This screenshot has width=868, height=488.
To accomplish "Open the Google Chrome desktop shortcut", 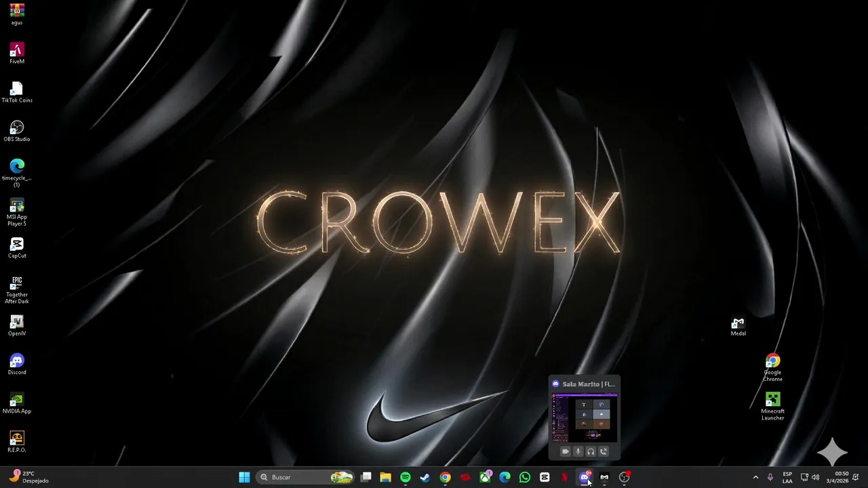I will tap(772, 367).
